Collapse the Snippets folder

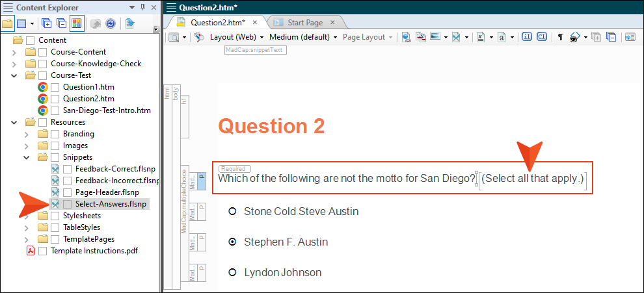click(x=27, y=157)
